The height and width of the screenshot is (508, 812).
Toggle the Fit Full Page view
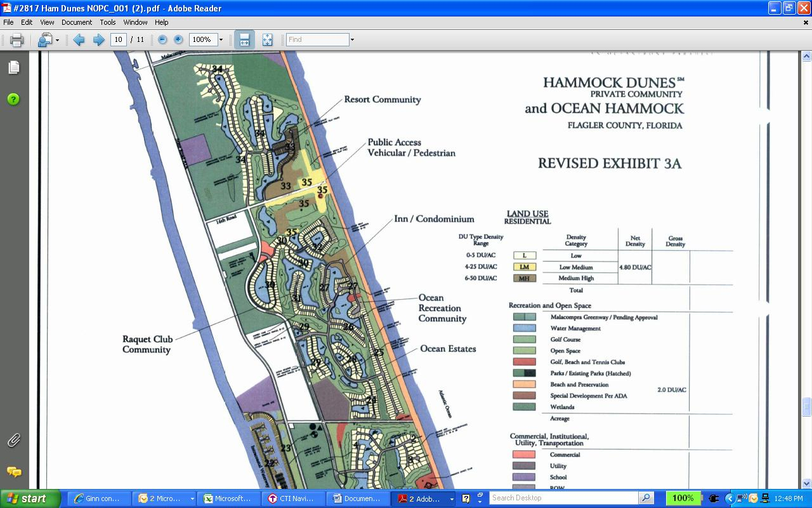click(267, 40)
